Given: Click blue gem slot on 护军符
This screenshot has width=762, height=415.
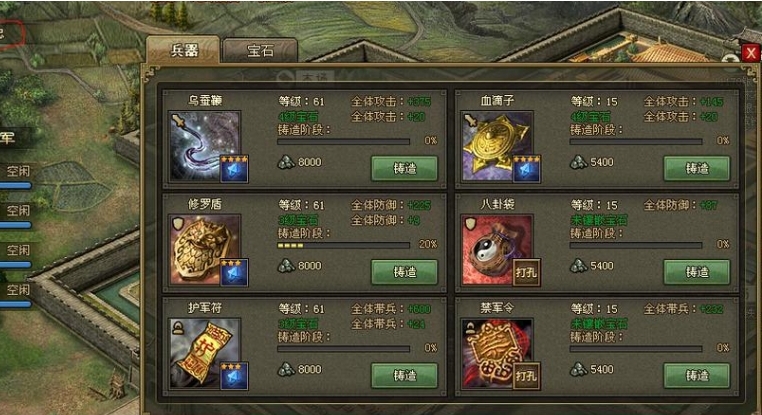Looking at the screenshot, I should point(234,376).
